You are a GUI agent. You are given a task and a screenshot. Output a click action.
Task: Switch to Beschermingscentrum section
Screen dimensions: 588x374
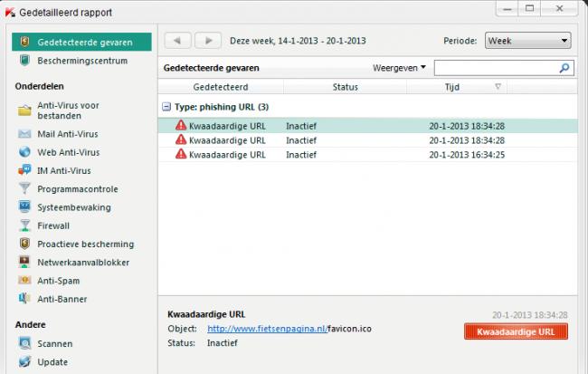point(81,61)
